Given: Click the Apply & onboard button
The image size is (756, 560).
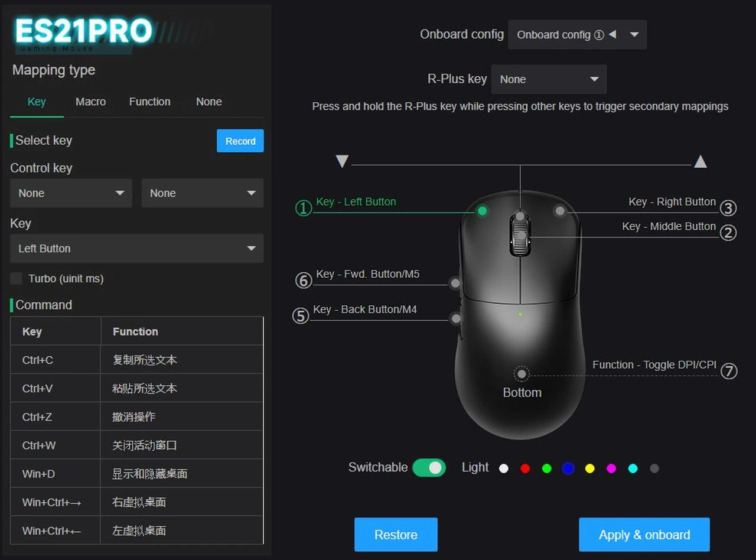Looking at the screenshot, I should point(644,535).
